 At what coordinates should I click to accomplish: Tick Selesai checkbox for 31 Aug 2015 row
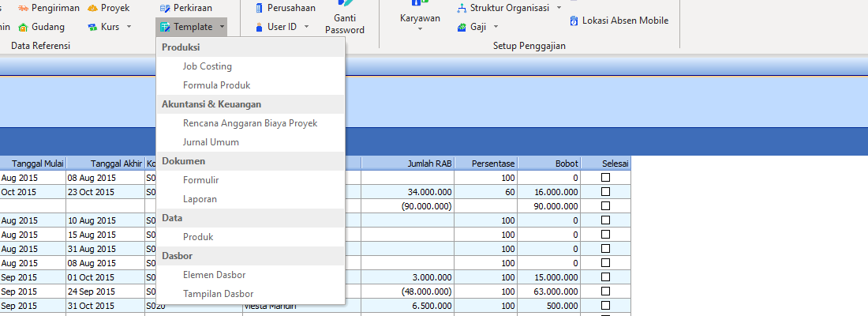click(x=605, y=248)
